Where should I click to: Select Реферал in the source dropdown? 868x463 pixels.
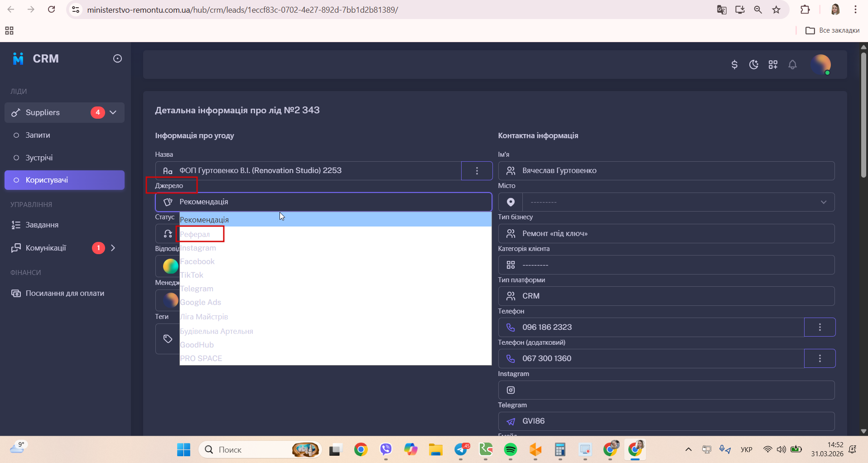click(x=336, y=234)
